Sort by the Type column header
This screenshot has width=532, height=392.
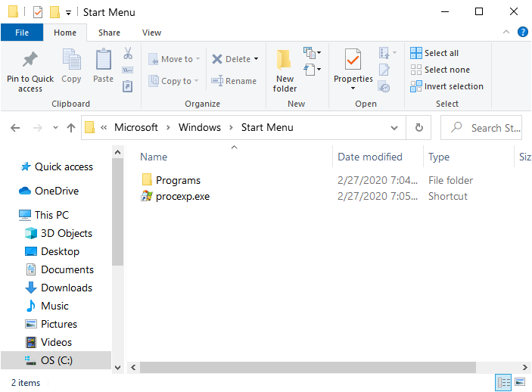(x=439, y=157)
